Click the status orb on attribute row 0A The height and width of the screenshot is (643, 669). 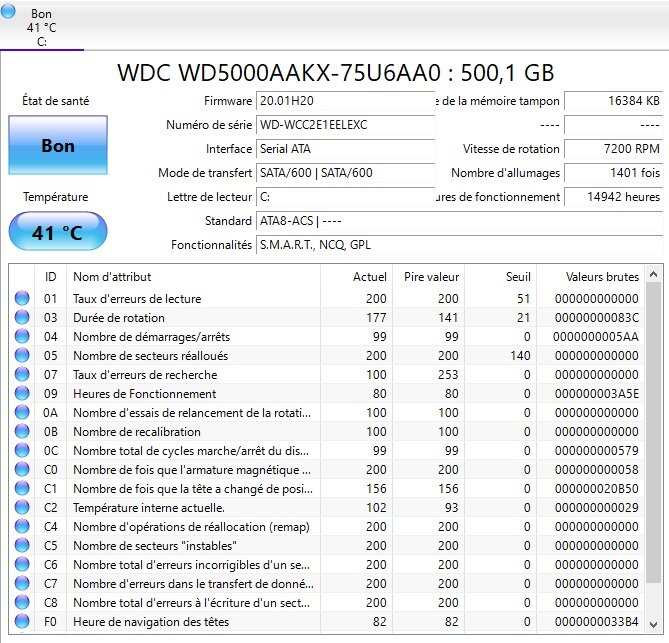(22, 412)
